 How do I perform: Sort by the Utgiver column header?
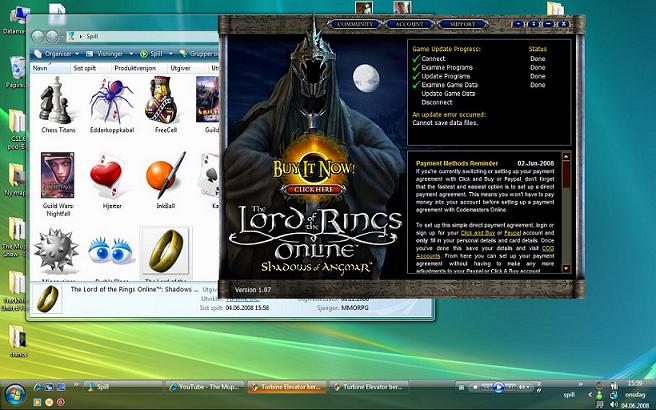coord(187,68)
